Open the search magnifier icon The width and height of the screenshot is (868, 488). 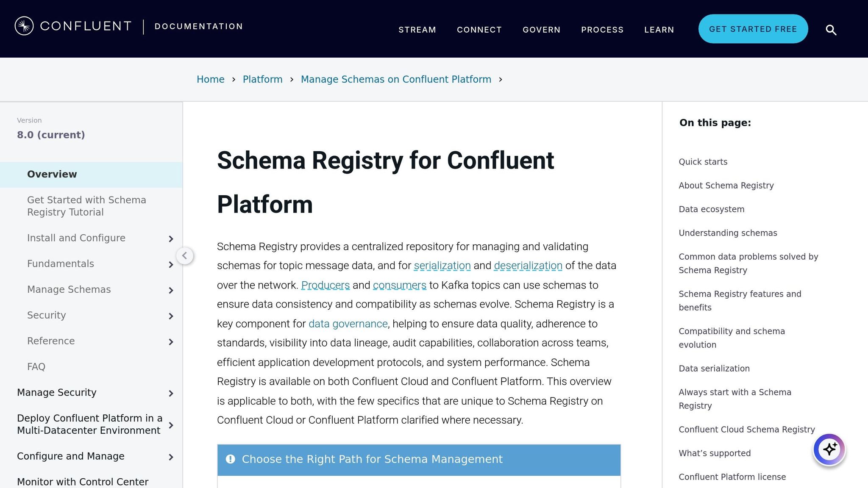coord(831,30)
